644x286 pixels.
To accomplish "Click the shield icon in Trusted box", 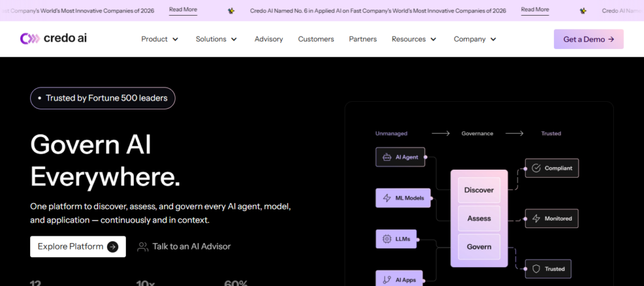I will (x=536, y=269).
